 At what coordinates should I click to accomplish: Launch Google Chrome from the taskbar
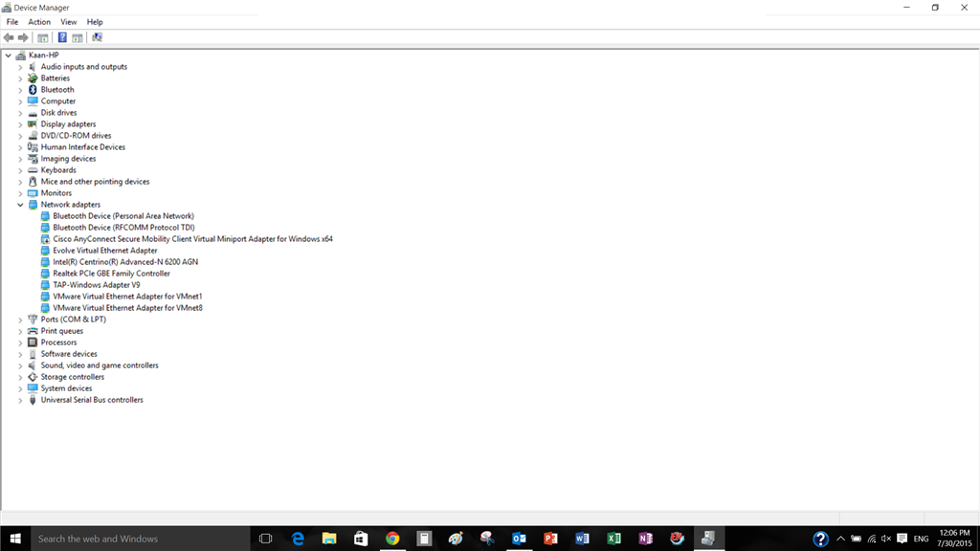pyautogui.click(x=392, y=539)
